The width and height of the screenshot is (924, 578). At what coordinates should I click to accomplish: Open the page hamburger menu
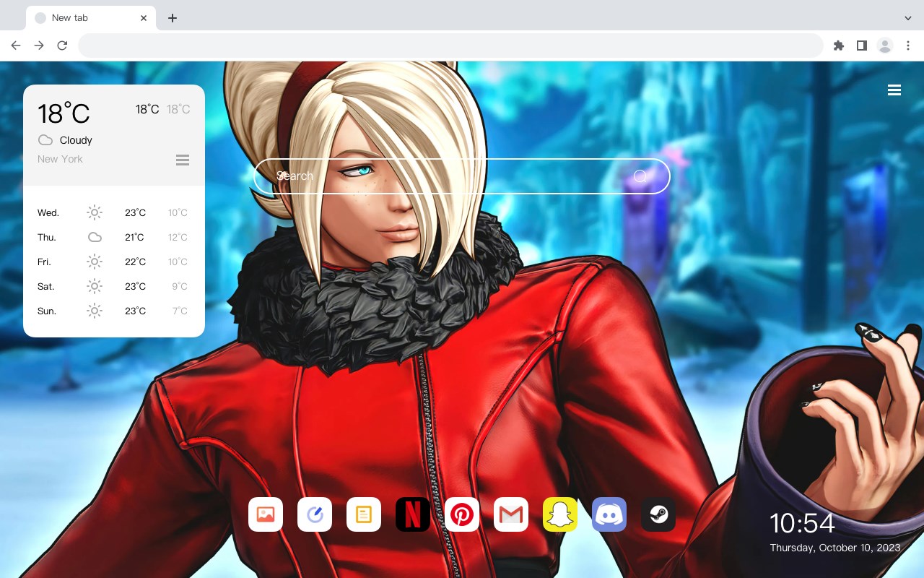[x=894, y=90]
